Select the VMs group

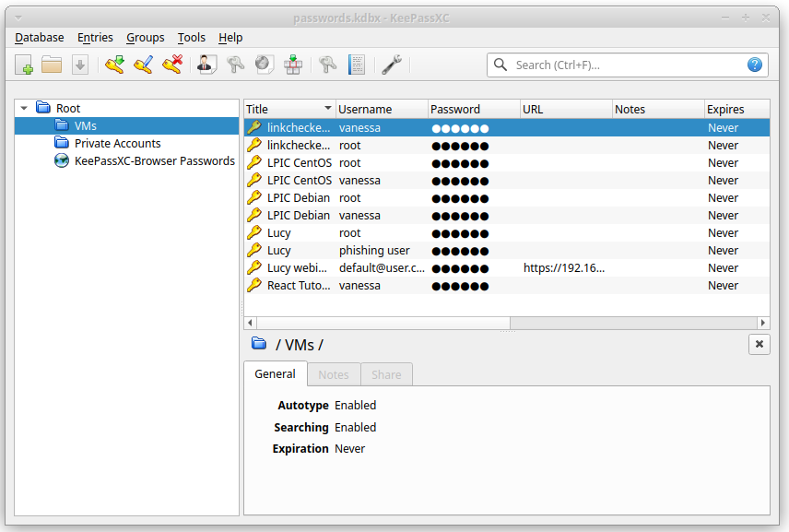[127, 125]
